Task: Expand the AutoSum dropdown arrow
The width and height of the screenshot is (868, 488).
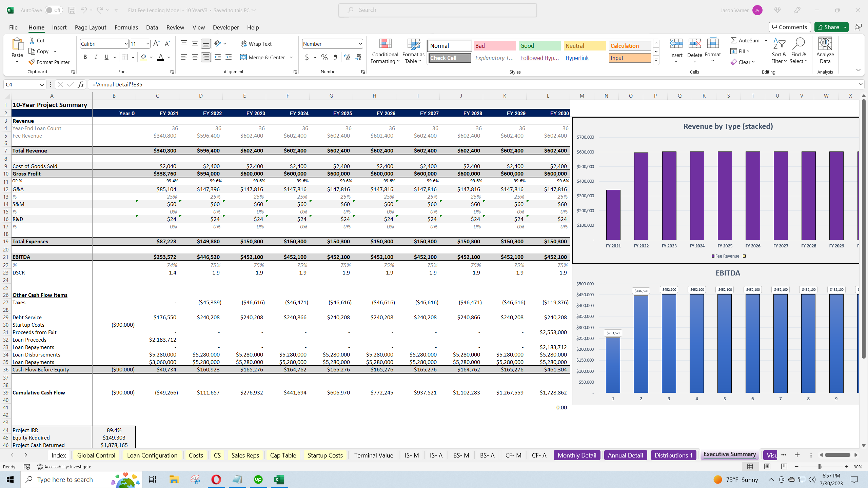Action: coord(766,40)
